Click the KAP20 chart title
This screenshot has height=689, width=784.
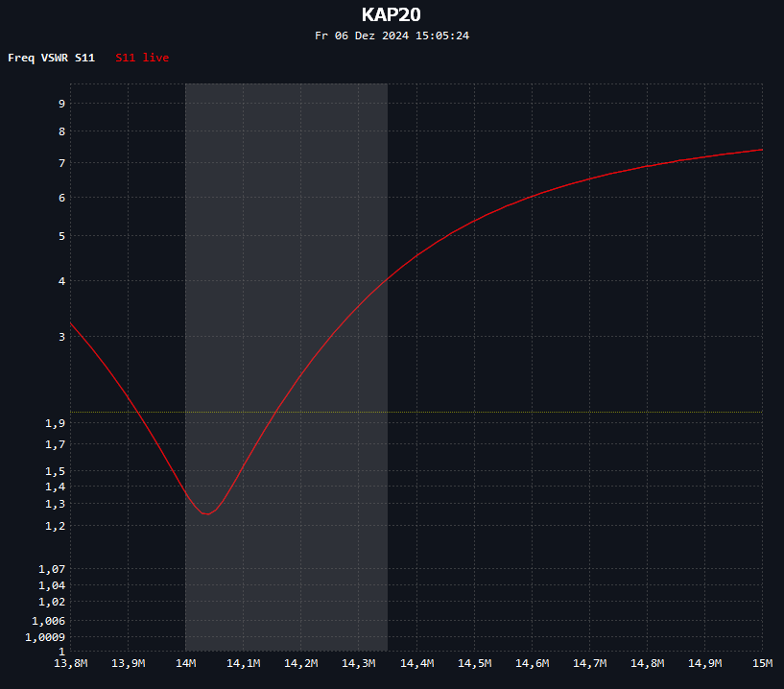pos(392,14)
